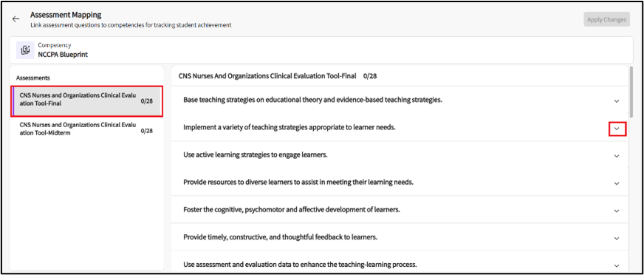Expand 'Provide resources to diverse learners' chevron

[x=616, y=183]
